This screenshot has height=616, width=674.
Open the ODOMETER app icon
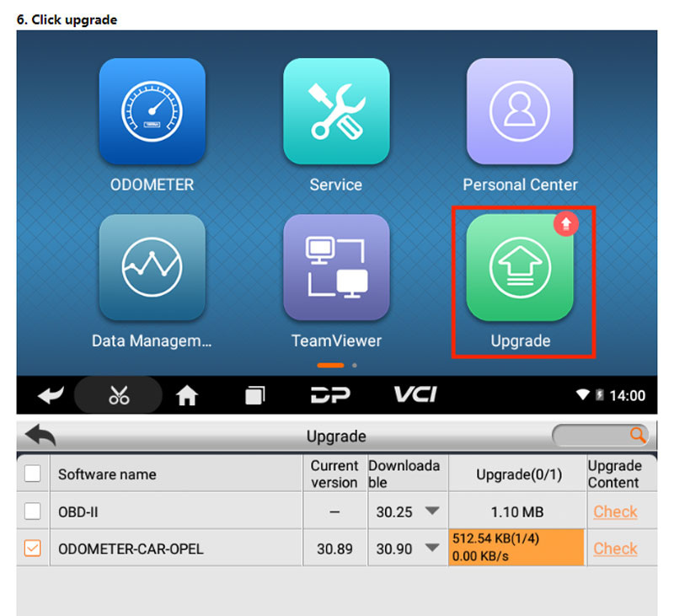click(152, 111)
